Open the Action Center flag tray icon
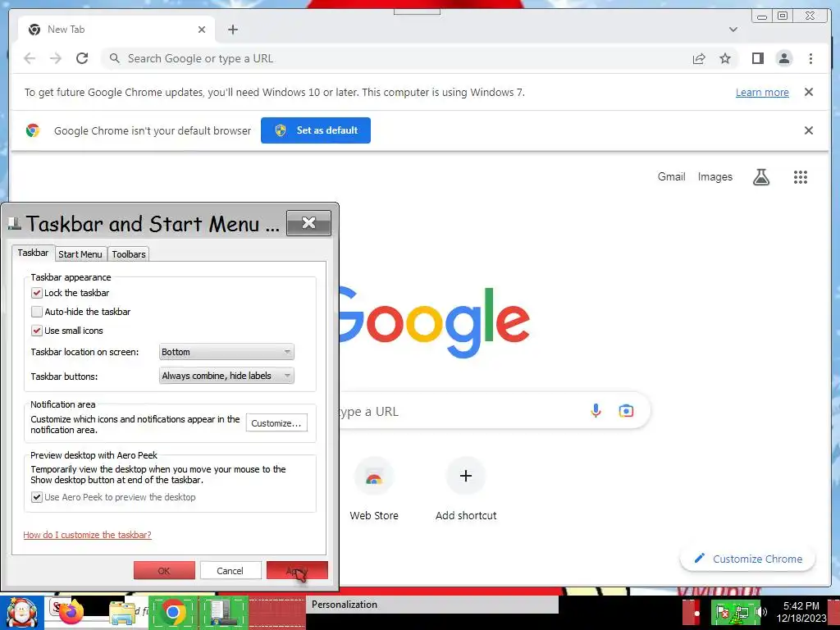This screenshot has height=630, width=840. click(722, 612)
